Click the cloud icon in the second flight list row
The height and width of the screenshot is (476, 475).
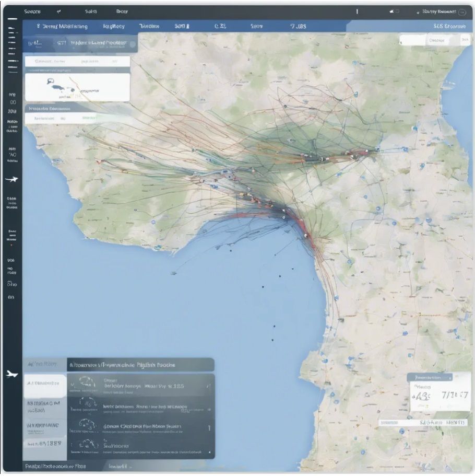point(89,403)
